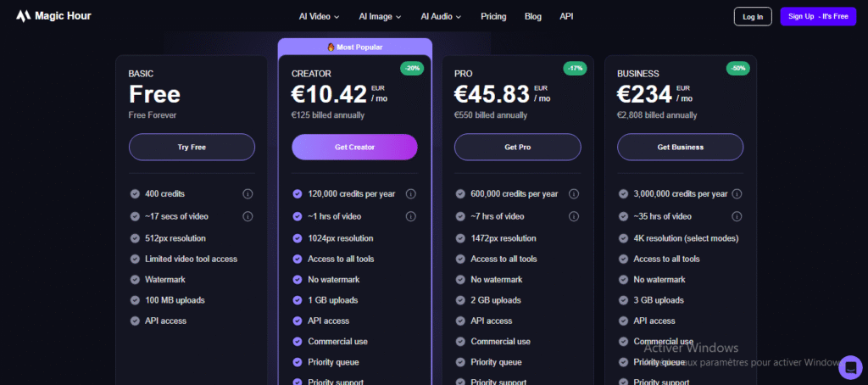Show info for 3,000,000 credits per year
The width and height of the screenshot is (868, 385).
(737, 194)
